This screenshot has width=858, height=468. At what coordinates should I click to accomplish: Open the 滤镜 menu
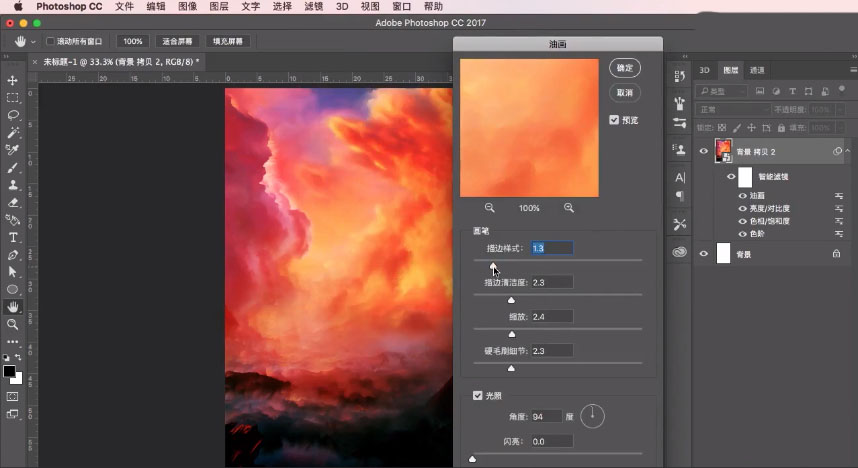click(314, 7)
